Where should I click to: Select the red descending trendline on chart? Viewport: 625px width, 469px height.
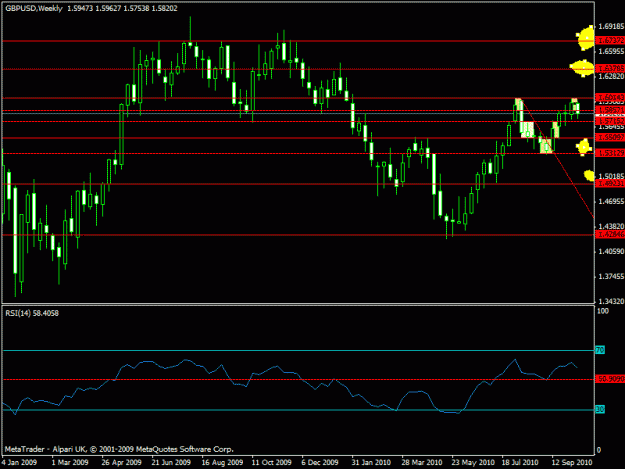(x=558, y=159)
